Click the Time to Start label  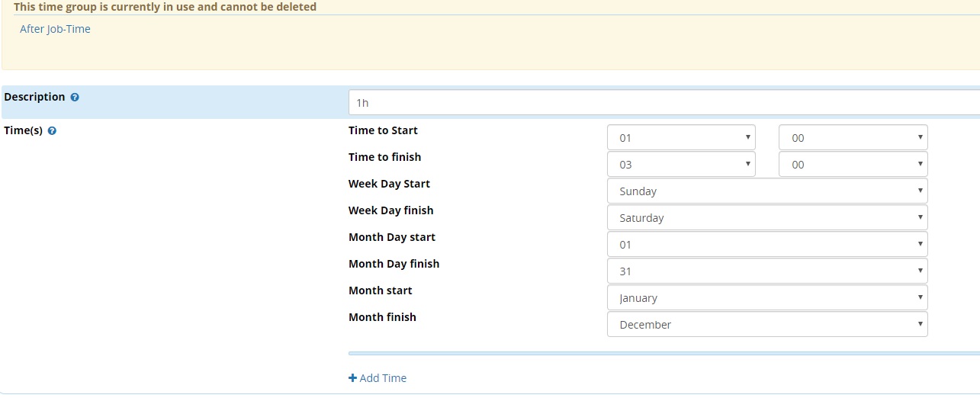tap(383, 130)
